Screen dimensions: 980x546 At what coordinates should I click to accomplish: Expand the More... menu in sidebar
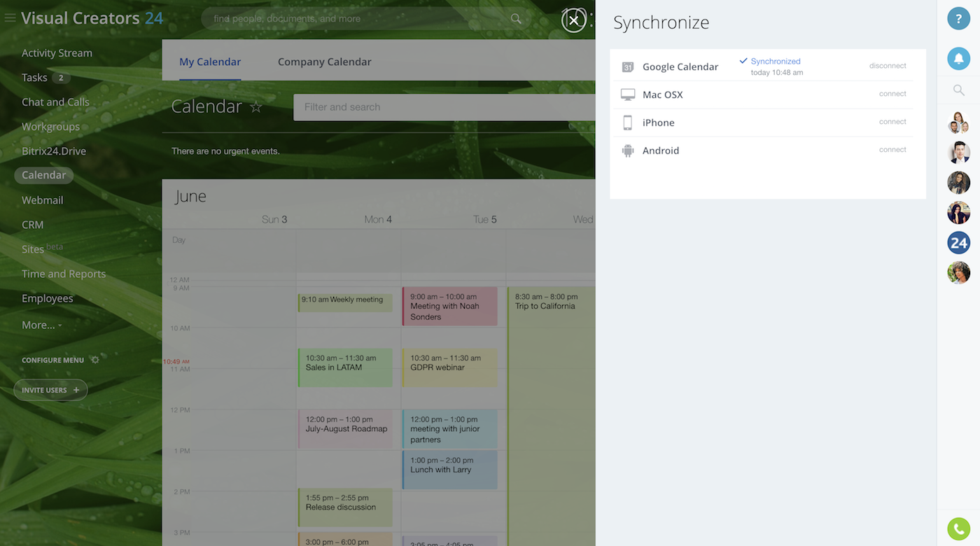pyautogui.click(x=41, y=325)
